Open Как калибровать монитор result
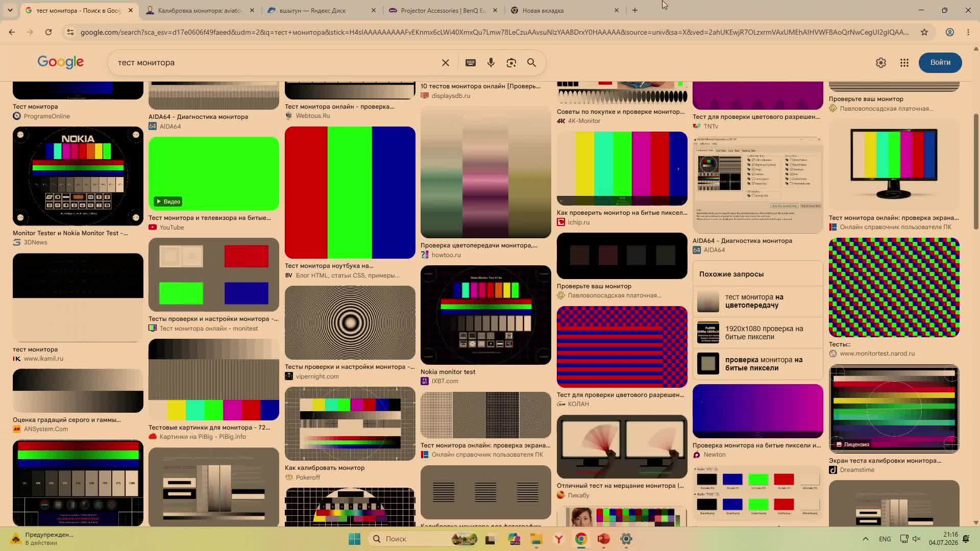 [325, 468]
